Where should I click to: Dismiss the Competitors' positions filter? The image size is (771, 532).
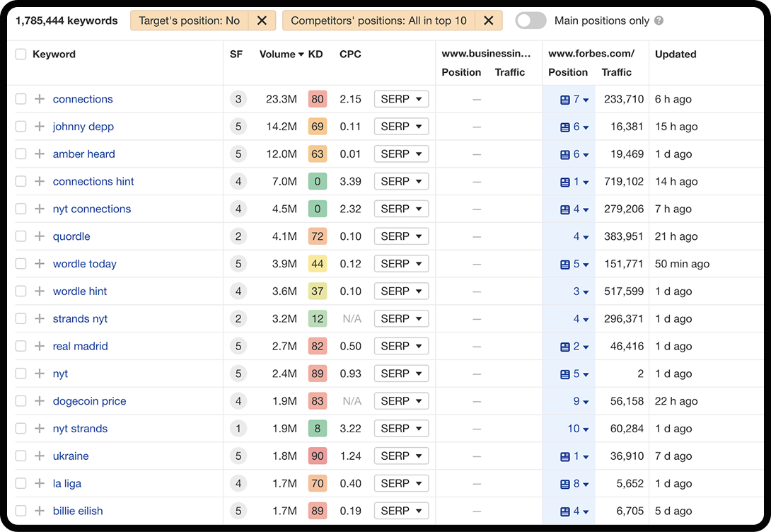click(x=489, y=21)
